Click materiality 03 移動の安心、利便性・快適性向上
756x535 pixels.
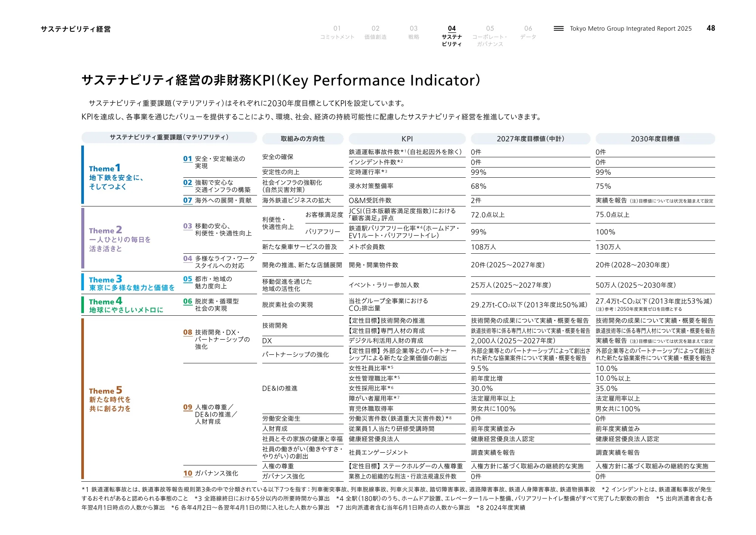coord(217,230)
